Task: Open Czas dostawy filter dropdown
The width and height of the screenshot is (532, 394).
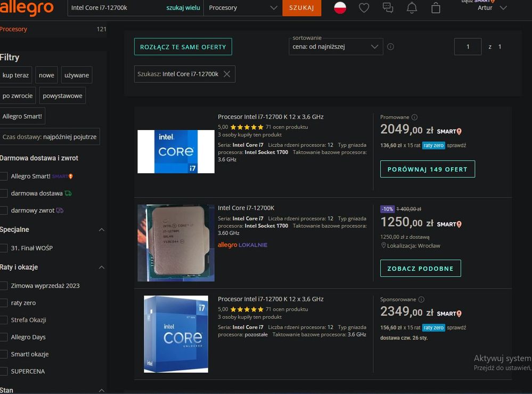Action: coord(50,136)
